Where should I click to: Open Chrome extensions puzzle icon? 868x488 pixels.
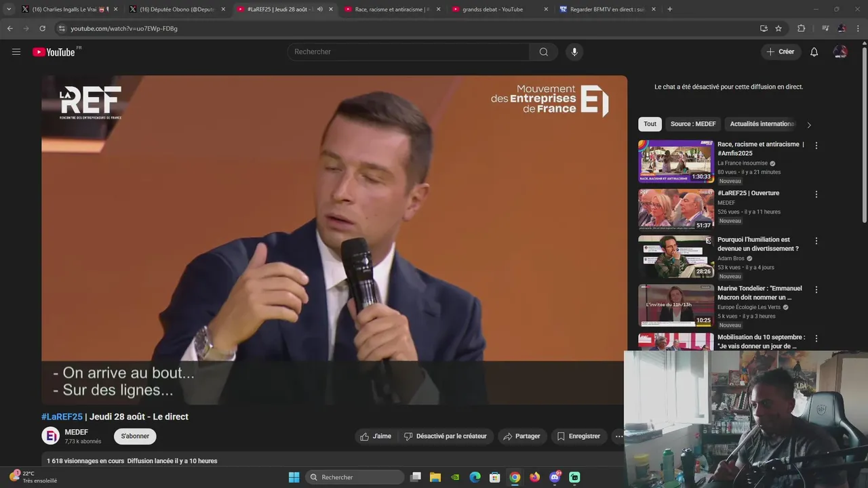click(x=801, y=28)
